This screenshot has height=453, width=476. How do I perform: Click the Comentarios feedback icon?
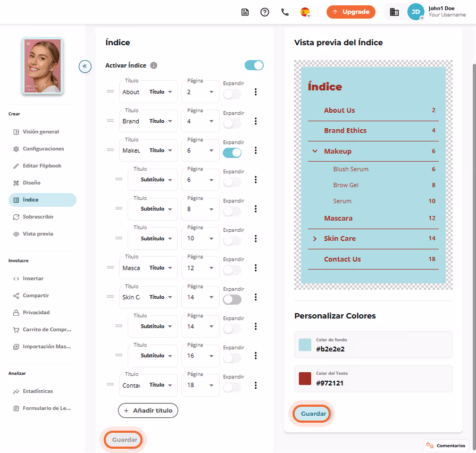click(x=430, y=445)
